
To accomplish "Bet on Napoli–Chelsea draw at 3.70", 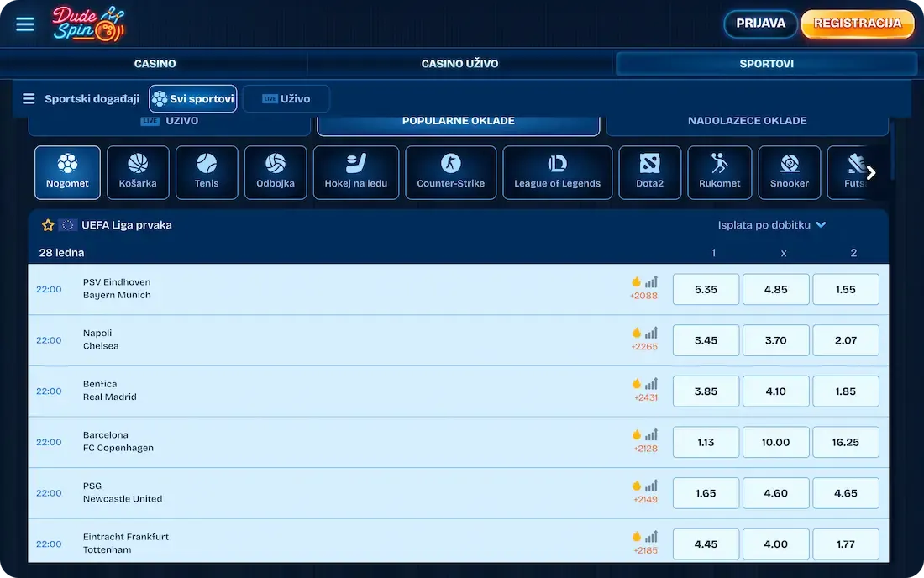I will click(x=775, y=340).
